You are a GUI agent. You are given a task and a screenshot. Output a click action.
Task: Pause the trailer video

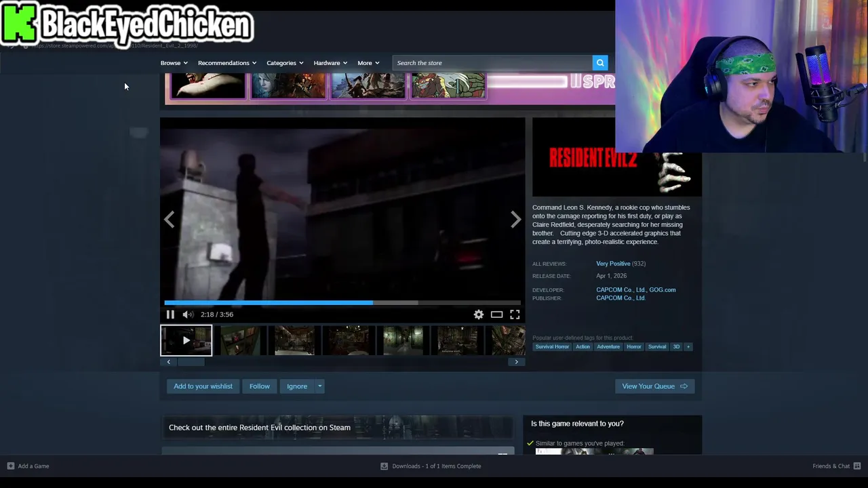point(170,314)
